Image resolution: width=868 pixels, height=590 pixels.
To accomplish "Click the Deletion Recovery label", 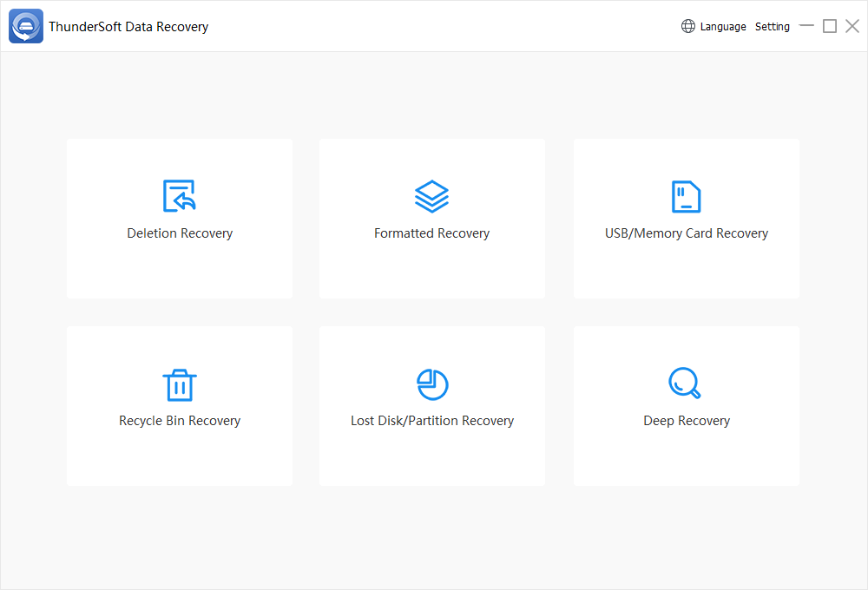I will pyautogui.click(x=180, y=233).
